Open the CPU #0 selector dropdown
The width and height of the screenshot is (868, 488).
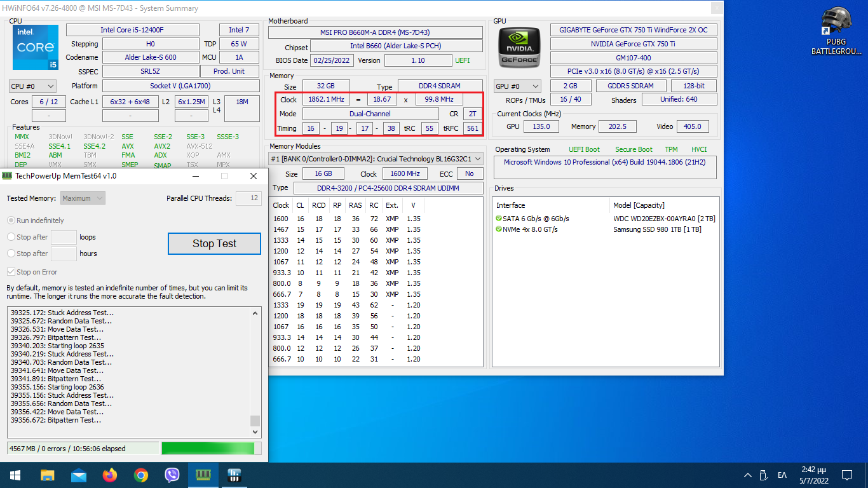click(x=32, y=86)
